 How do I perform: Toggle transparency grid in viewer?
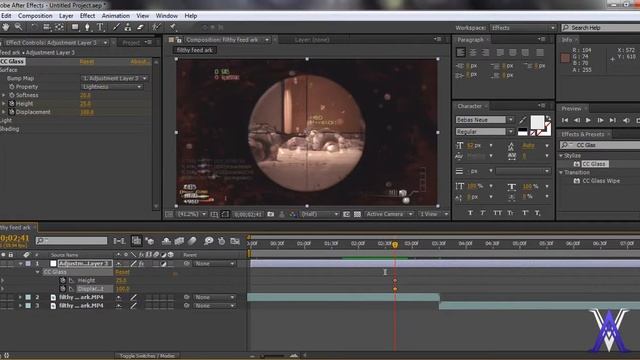tap(357, 214)
